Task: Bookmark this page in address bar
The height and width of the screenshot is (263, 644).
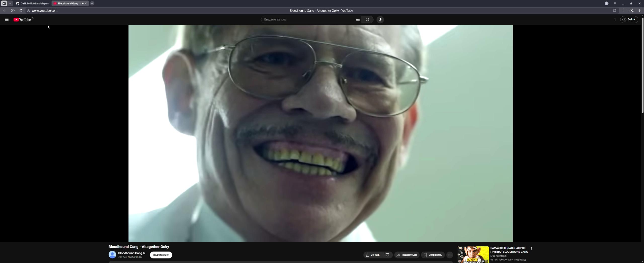Action: [x=615, y=11]
